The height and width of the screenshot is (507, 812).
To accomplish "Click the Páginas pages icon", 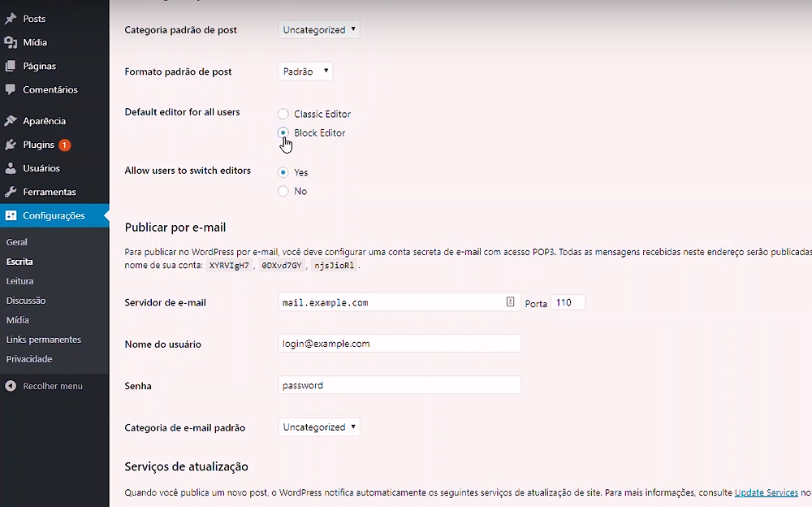I will [x=11, y=66].
